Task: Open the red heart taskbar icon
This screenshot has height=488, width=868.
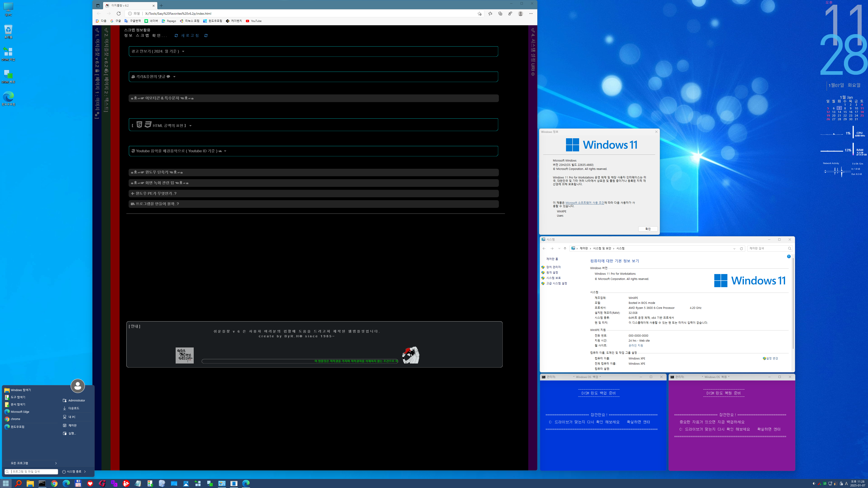Action: pyautogui.click(x=90, y=483)
